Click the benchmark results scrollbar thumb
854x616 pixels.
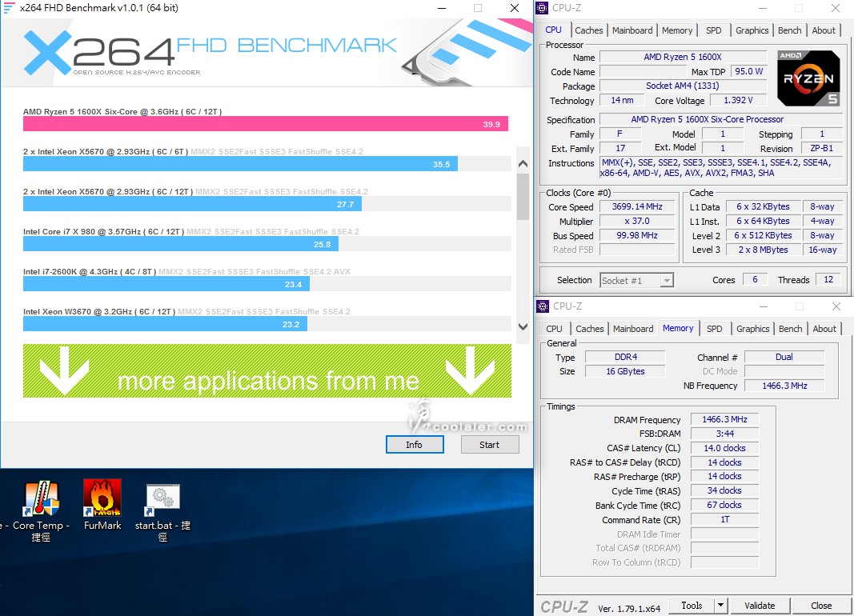coord(523,197)
